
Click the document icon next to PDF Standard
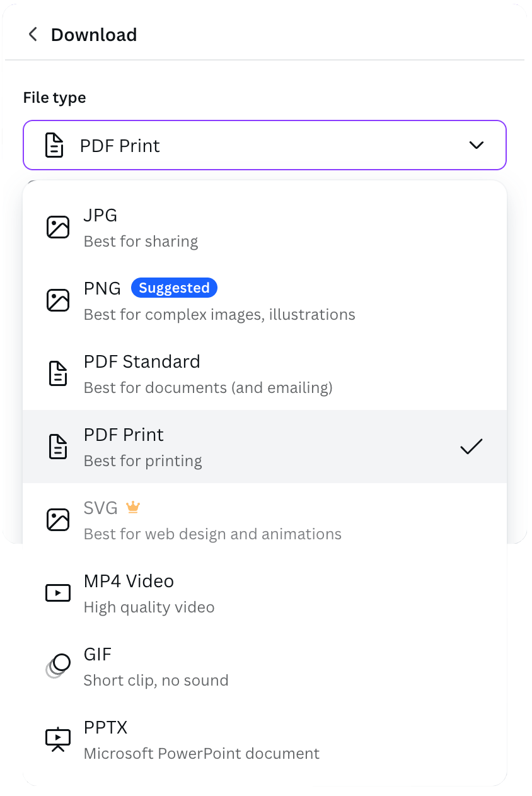click(x=58, y=373)
